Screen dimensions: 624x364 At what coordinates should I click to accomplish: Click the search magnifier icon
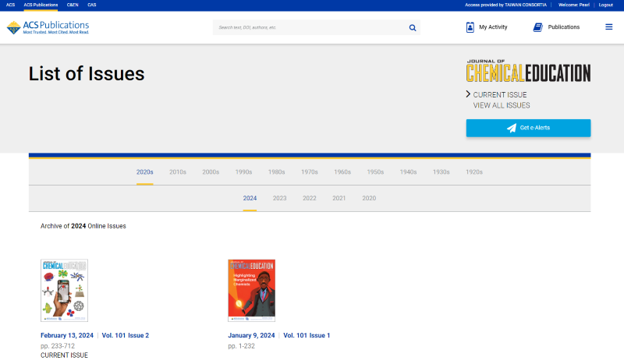413,27
